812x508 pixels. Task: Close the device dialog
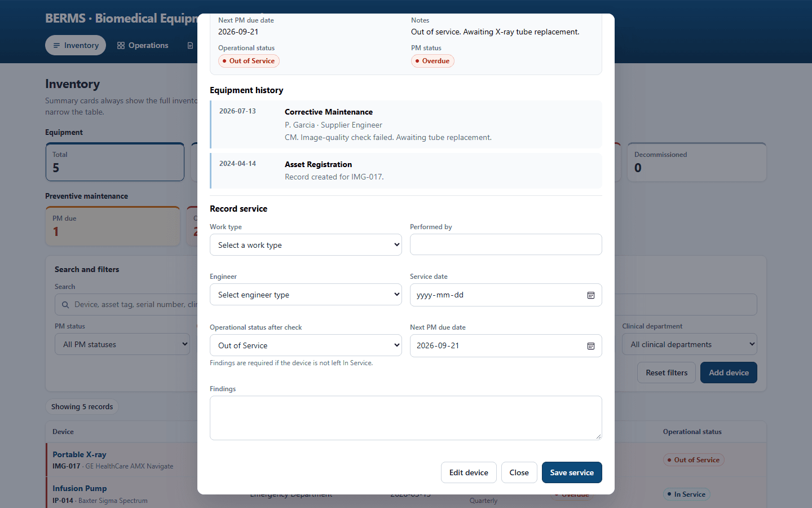519,472
